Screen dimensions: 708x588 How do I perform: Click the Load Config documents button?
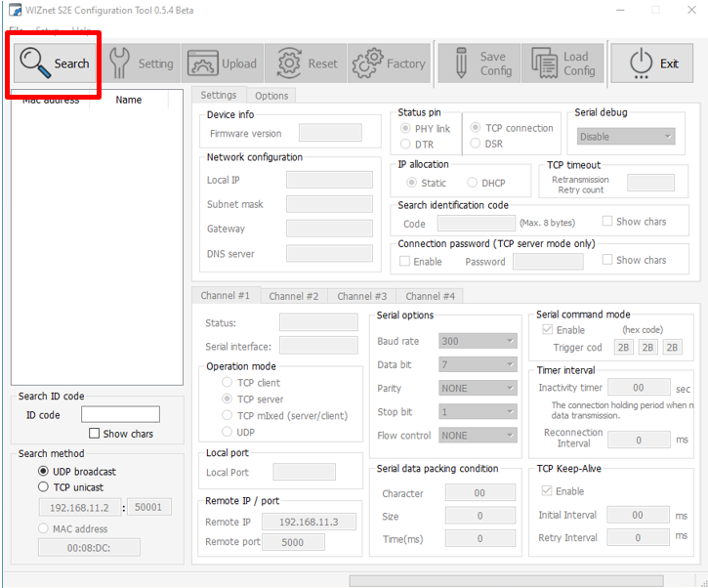click(x=562, y=63)
